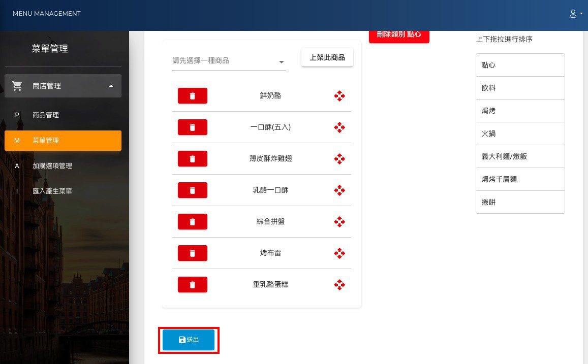This screenshot has width=588, height=364.
Task: Delete the 乳酪一口酥 item with its trash button
Action: click(x=193, y=190)
